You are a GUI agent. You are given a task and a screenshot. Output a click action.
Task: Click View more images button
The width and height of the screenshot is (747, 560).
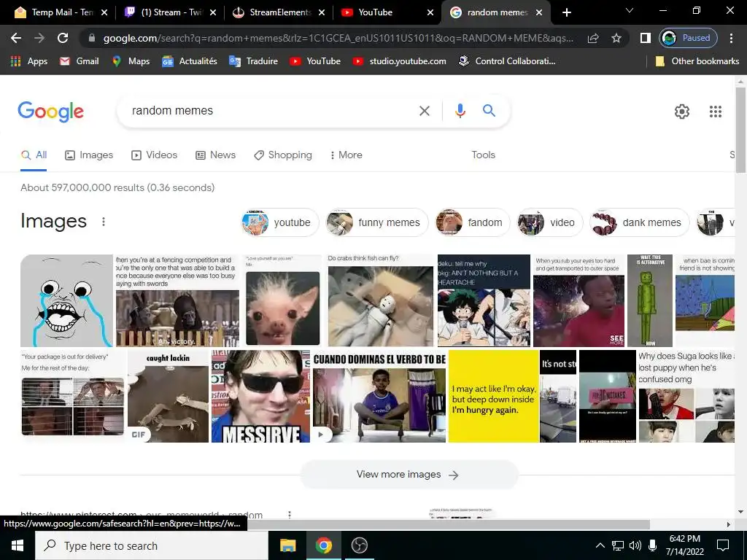click(x=409, y=474)
